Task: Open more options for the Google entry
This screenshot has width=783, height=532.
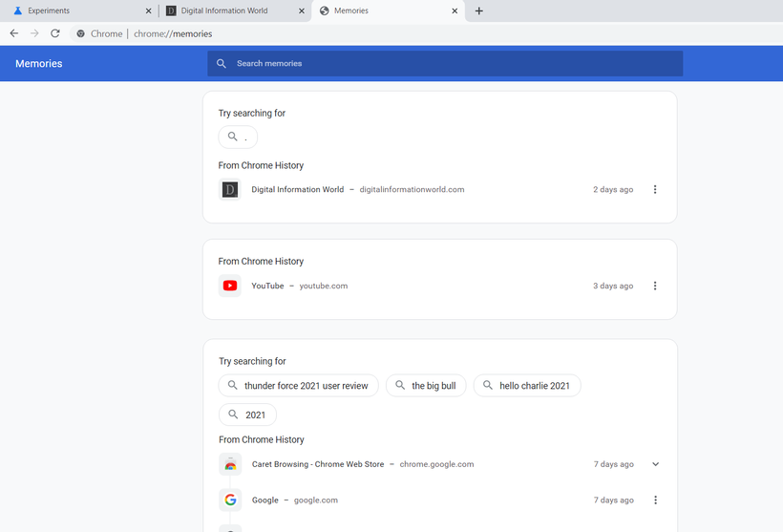Action: tap(655, 500)
